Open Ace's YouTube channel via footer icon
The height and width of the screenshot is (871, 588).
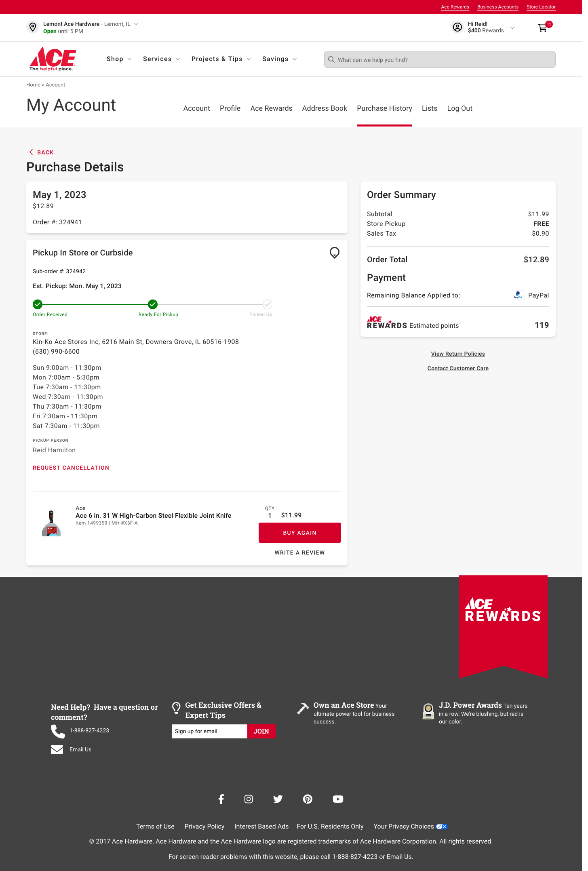point(338,799)
